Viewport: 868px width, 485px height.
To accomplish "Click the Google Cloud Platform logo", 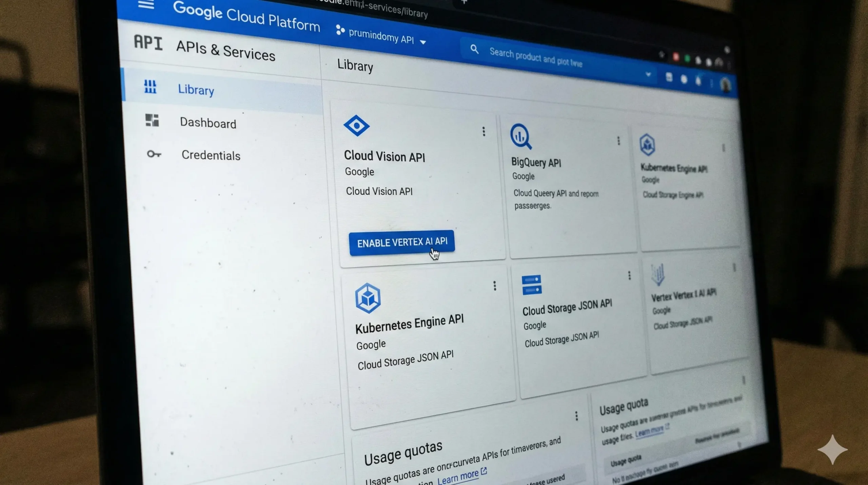I will click(247, 16).
